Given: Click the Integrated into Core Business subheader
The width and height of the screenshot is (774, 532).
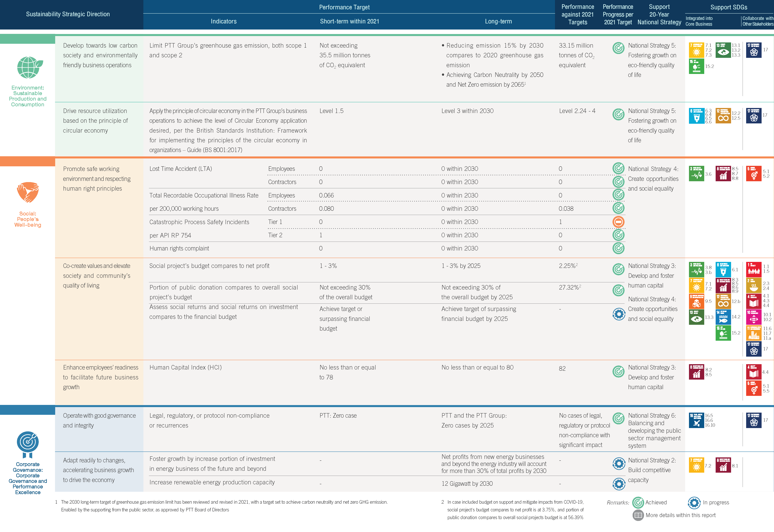Looking at the screenshot, I should tap(699, 21).
